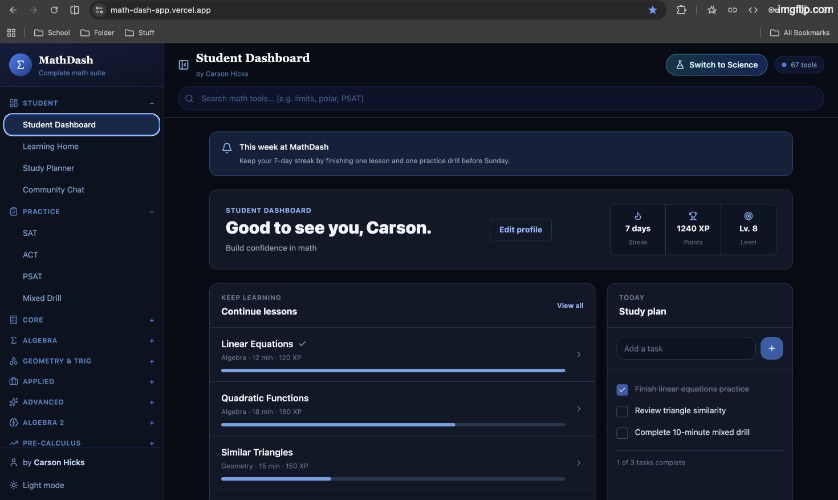This screenshot has width=838, height=500.
Task: Open the browser extensions puzzle icon
Action: click(x=681, y=10)
